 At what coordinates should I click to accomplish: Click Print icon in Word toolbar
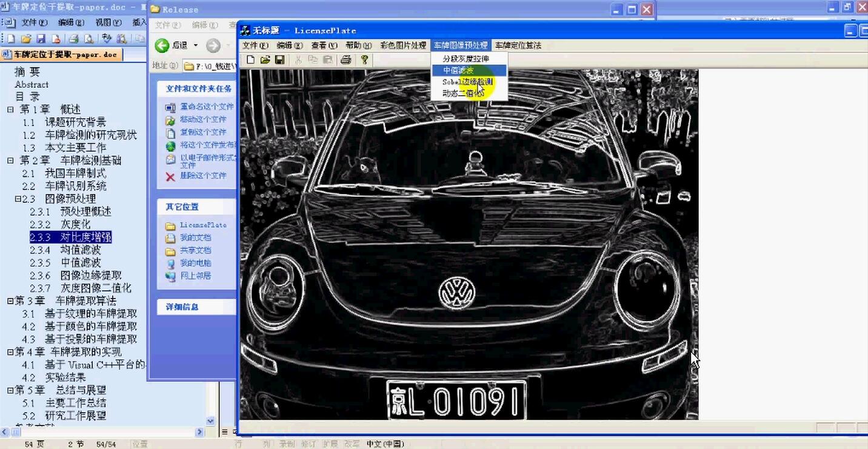73,39
